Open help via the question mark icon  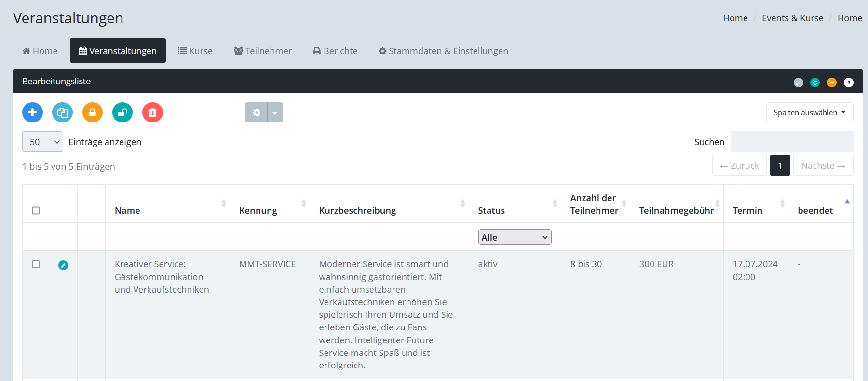click(849, 82)
